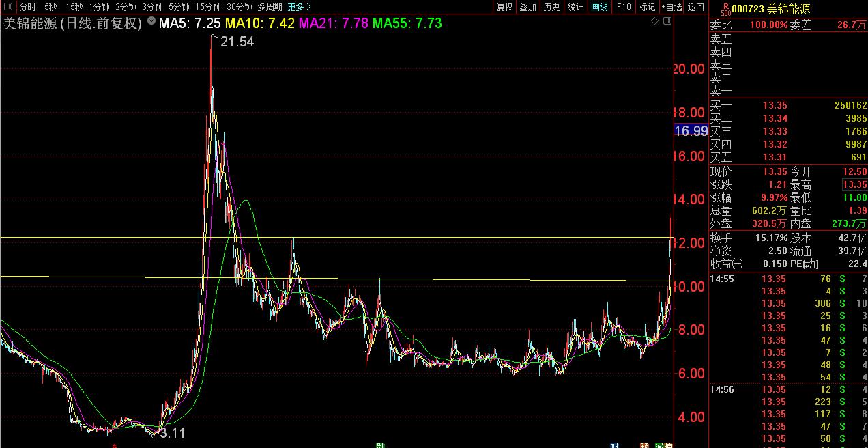Switch to the 15分钟 period
The height and width of the screenshot is (448, 868).
207,7
